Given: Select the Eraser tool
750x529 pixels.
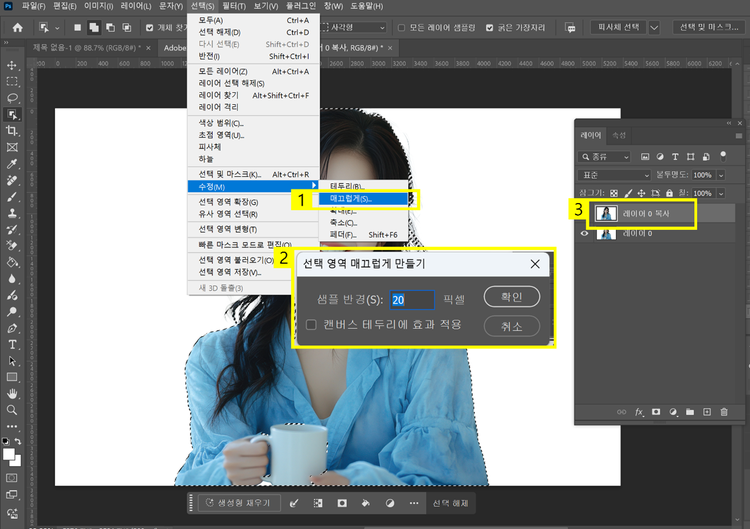Looking at the screenshot, I should click(x=12, y=246).
